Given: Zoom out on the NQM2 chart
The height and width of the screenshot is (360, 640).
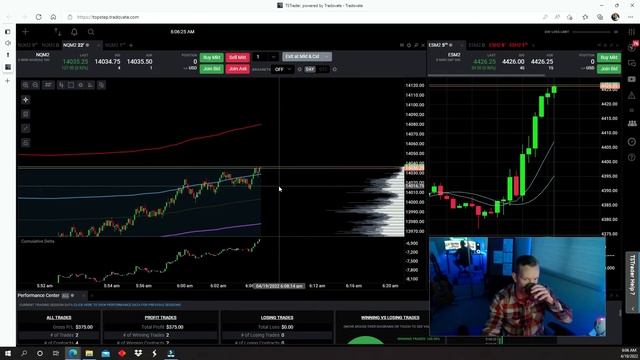Looking at the screenshot, I should point(36,85).
